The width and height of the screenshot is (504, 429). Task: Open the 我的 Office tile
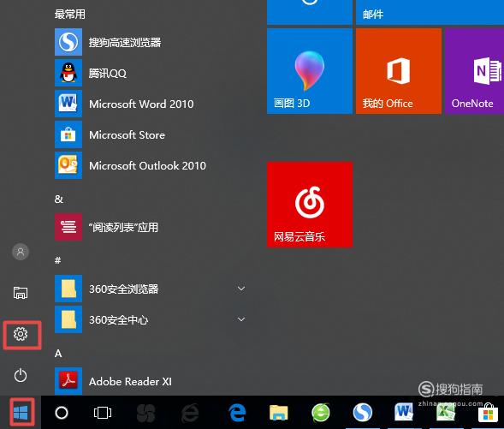399,71
